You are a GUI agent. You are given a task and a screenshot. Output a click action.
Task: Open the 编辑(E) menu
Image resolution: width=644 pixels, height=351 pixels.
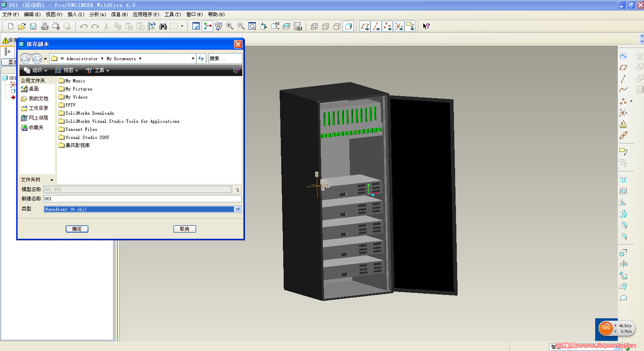32,15
